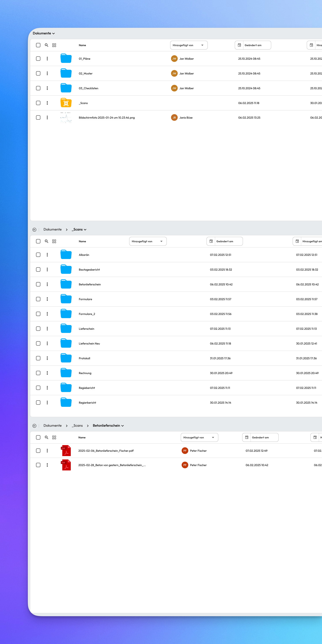Click Bildschirmfoto png thumbnail preview
This screenshot has height=644, width=322.
[66, 117]
